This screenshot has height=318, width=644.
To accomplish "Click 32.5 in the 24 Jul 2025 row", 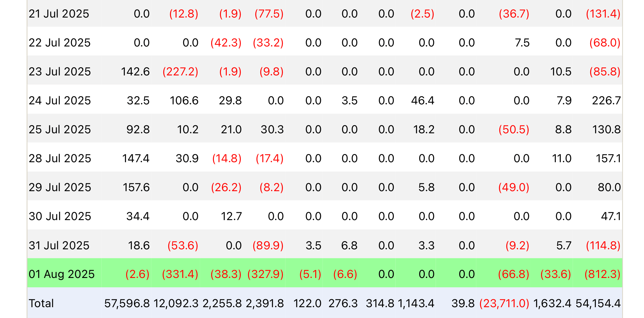I will (x=138, y=101).
